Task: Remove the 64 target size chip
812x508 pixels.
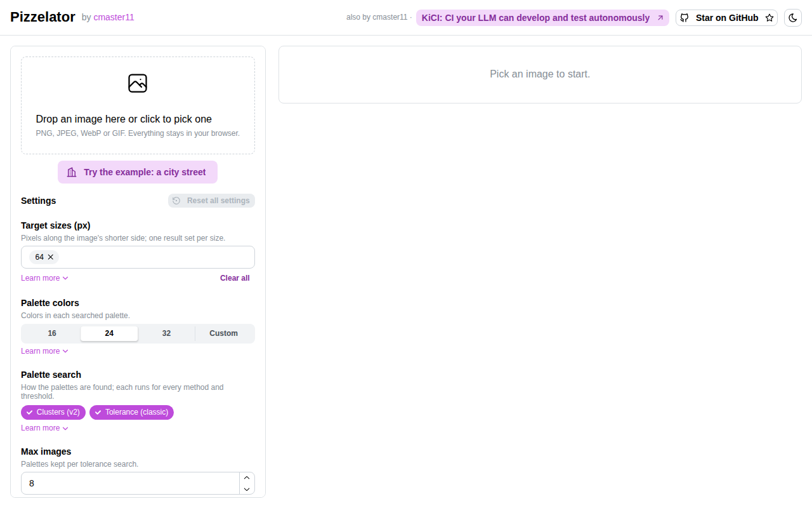Action: pyautogui.click(x=51, y=257)
